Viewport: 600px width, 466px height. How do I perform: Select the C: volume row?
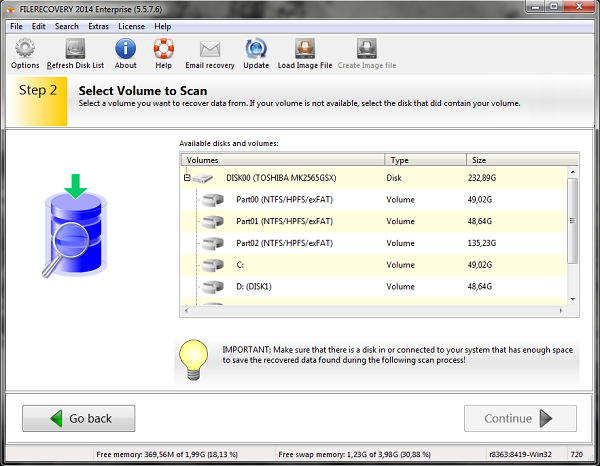point(374,265)
